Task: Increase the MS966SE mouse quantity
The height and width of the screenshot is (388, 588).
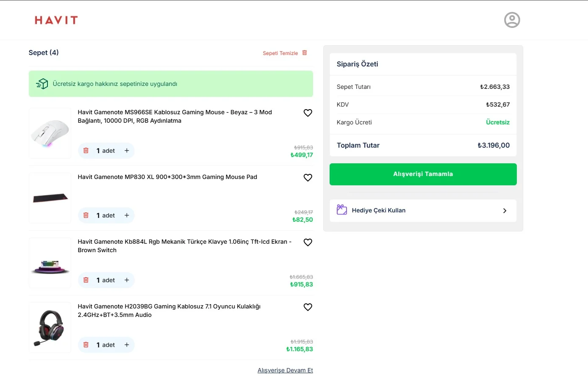Action: 127,151
